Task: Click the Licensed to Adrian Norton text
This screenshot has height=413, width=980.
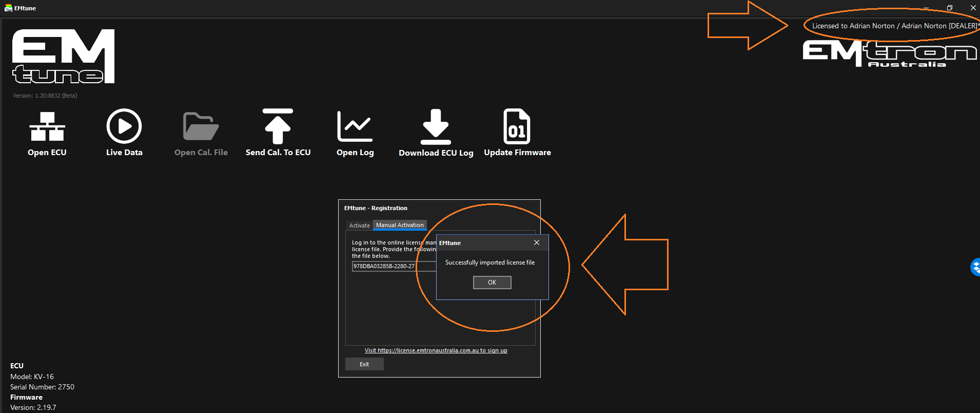Action: 895,26
